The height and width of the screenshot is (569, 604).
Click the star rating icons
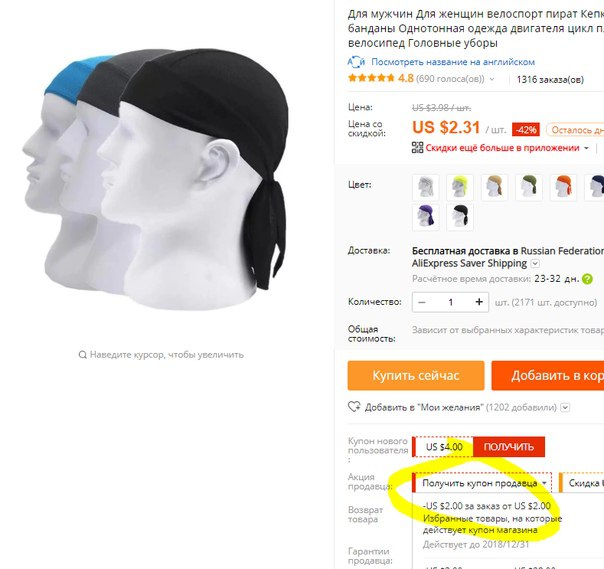[371, 78]
